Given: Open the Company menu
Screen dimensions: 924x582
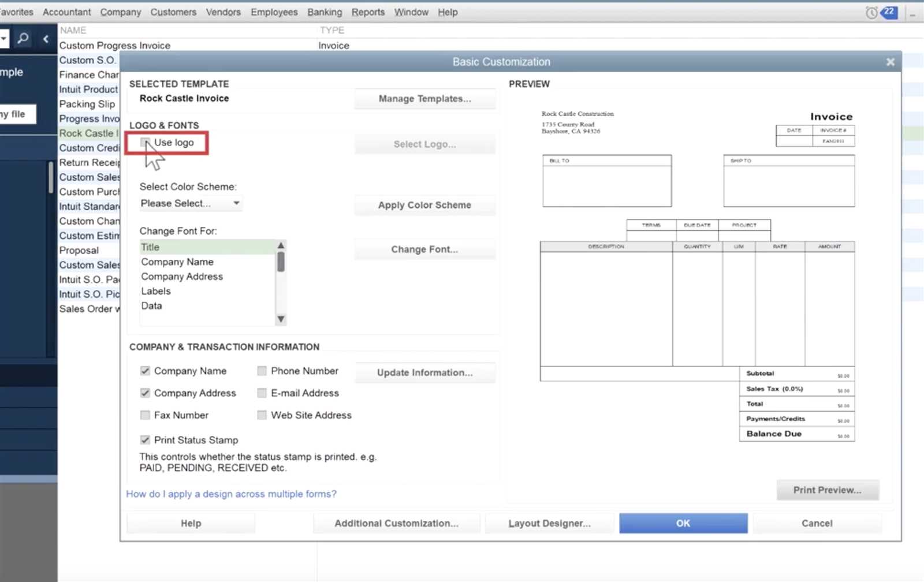Looking at the screenshot, I should coord(120,12).
